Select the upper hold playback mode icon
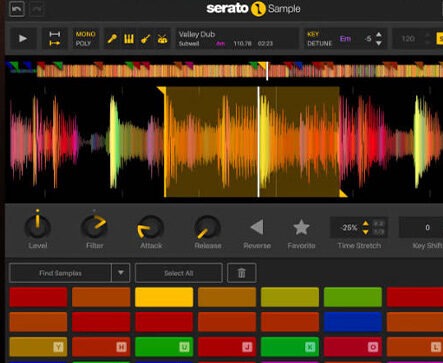The image size is (443, 363). 55,34
